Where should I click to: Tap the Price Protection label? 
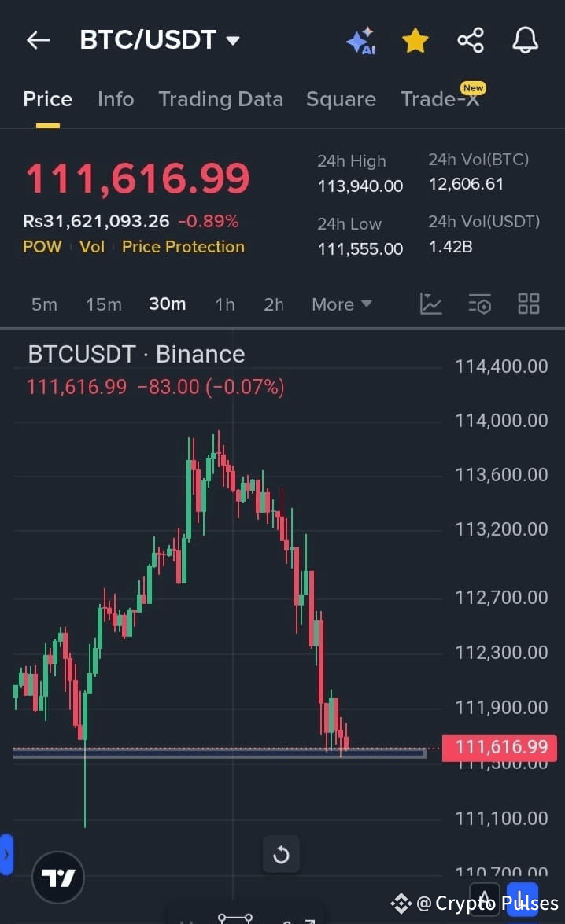(x=183, y=247)
